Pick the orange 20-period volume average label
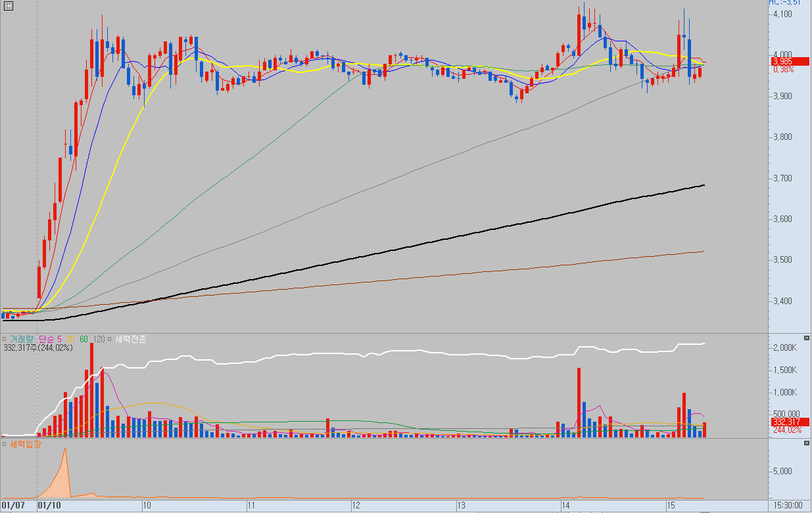 point(70,339)
